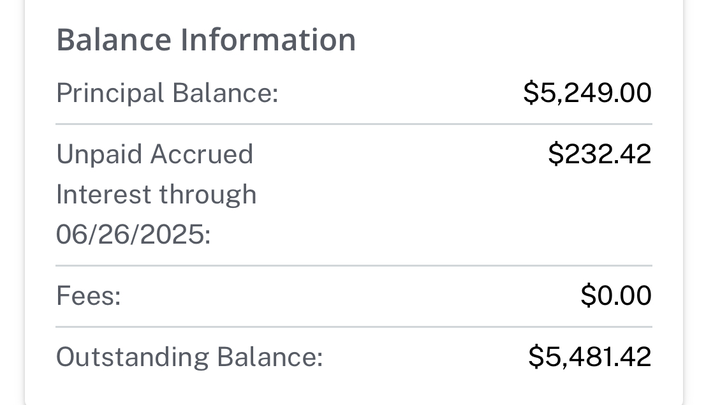This screenshot has width=720, height=405.
Task: Select the $5,481.42 outstanding balance amount
Action: pos(589,357)
